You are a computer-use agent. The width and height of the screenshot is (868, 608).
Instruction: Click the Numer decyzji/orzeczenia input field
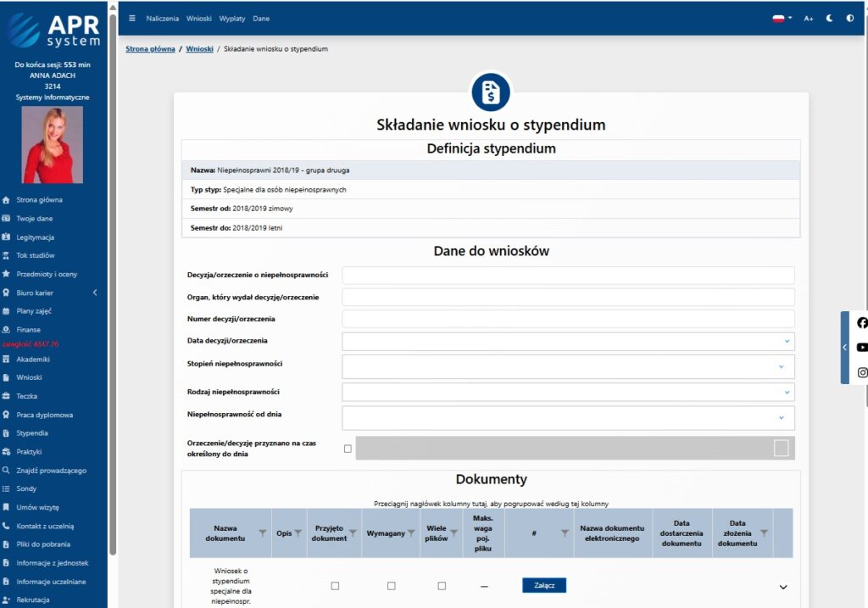click(568, 319)
